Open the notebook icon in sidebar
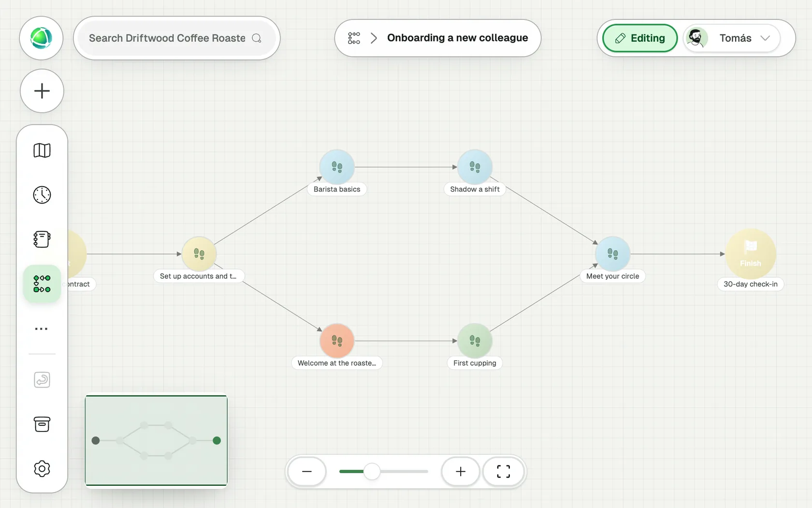Viewport: 812px width, 508px height. click(42, 239)
